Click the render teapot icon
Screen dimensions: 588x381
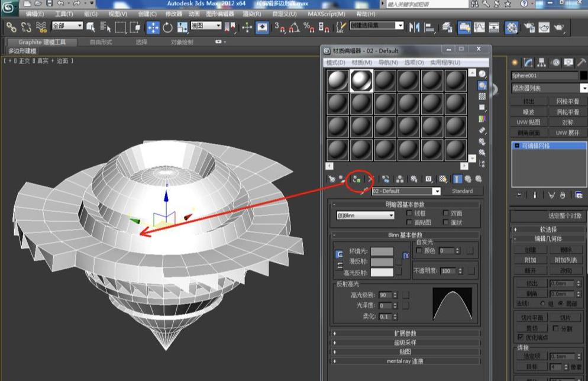click(559, 27)
